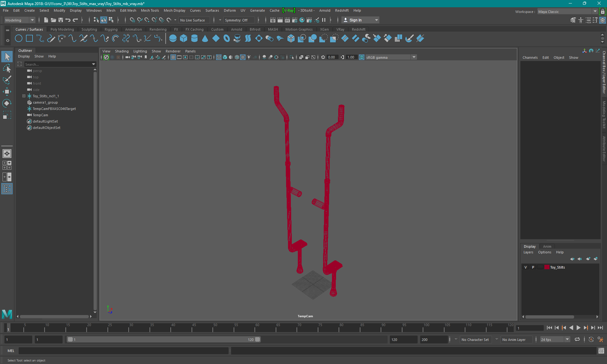Viewport: 607px width, 364px height.
Task: Switch to the Display tab in panel
Action: [530, 246]
